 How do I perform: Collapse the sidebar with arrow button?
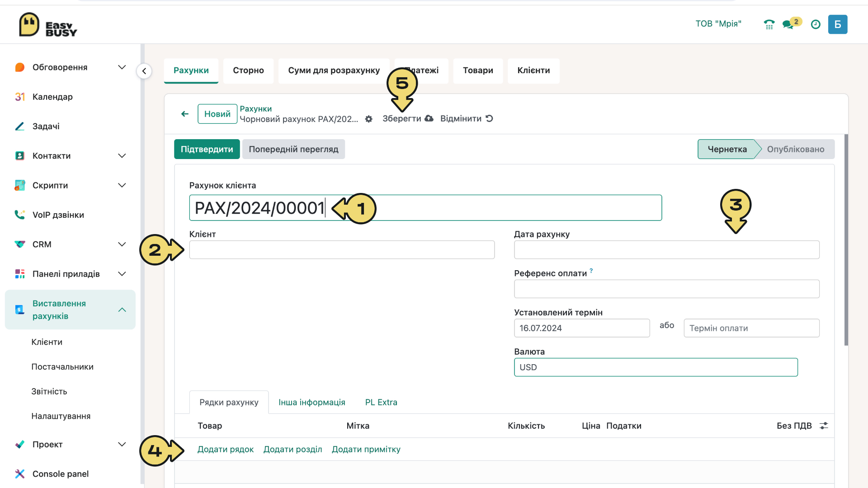pyautogui.click(x=144, y=71)
